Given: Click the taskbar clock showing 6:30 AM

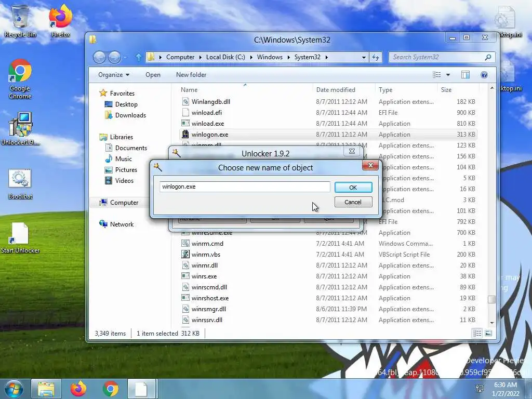Looking at the screenshot, I should [506, 389].
